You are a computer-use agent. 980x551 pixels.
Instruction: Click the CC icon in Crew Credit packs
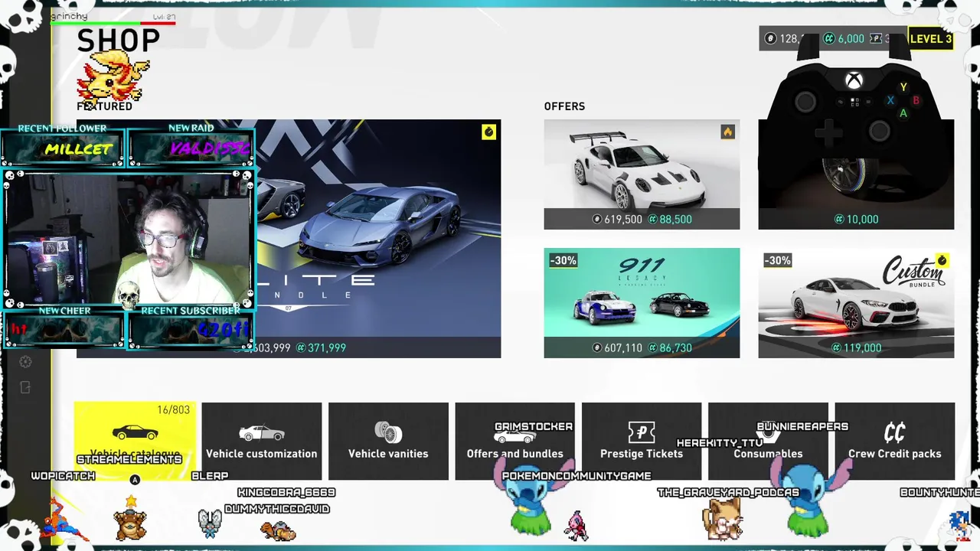[x=894, y=432]
